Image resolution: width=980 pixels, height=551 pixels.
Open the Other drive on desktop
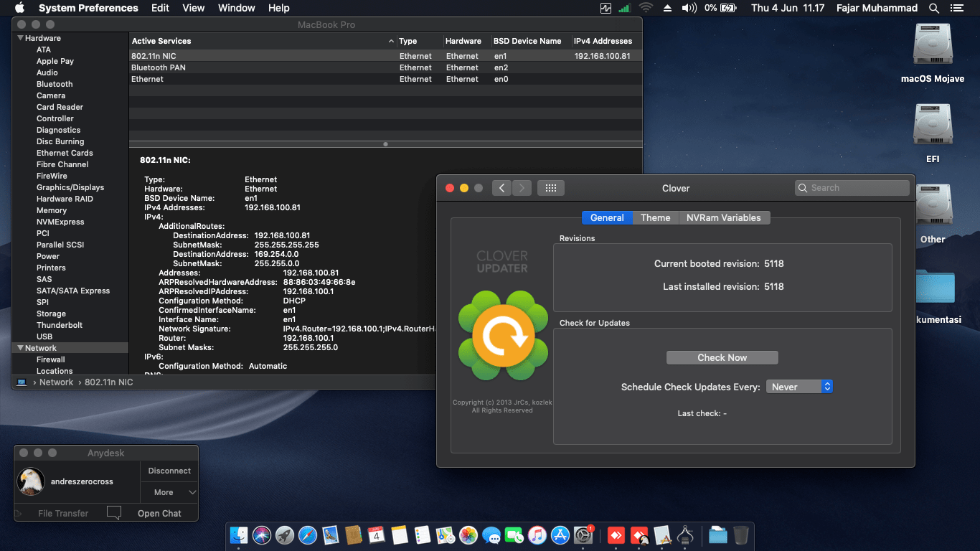pos(933,205)
